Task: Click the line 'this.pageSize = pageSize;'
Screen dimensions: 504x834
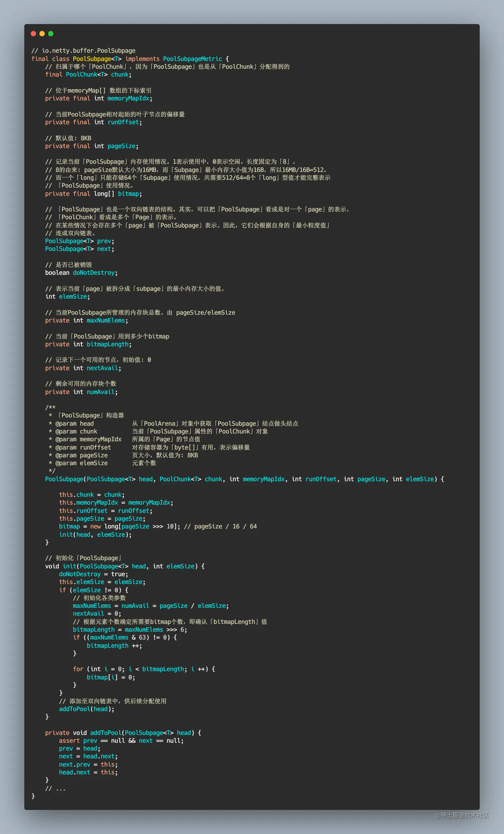Action: (x=102, y=519)
